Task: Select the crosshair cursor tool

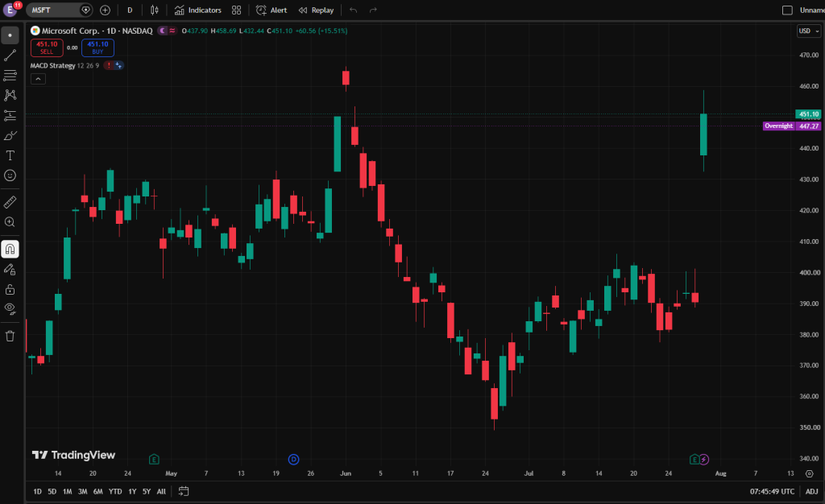Action: [x=10, y=35]
